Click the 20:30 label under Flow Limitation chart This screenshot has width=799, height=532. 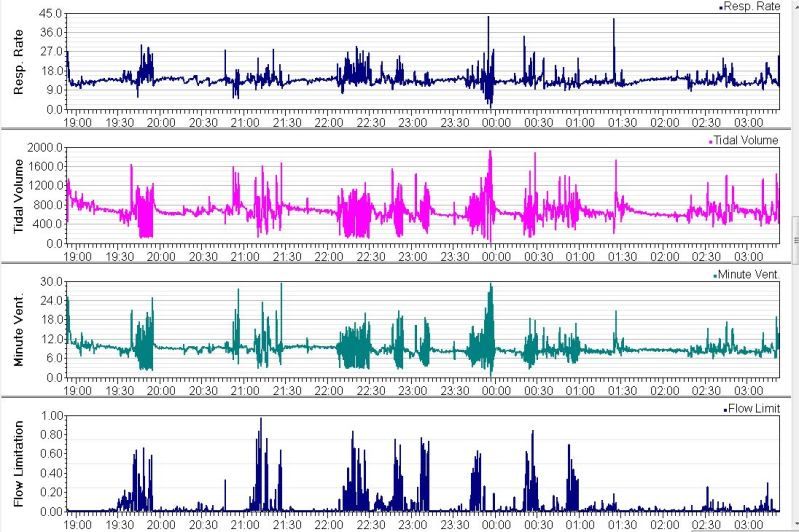click(203, 525)
